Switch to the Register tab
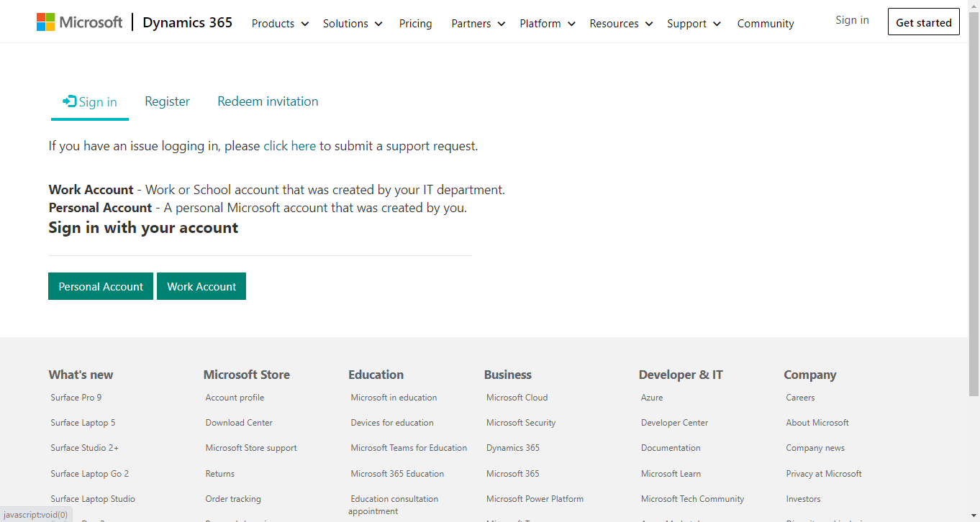980x522 pixels. point(167,101)
